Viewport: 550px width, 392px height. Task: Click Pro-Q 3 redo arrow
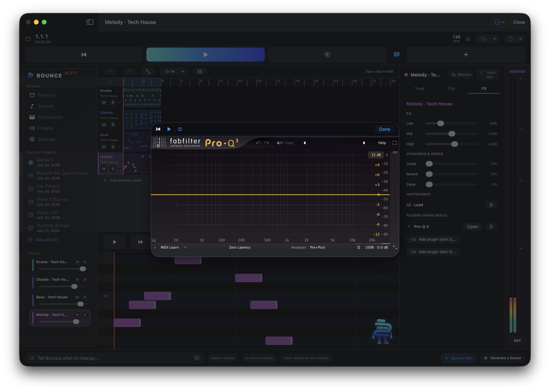point(266,143)
